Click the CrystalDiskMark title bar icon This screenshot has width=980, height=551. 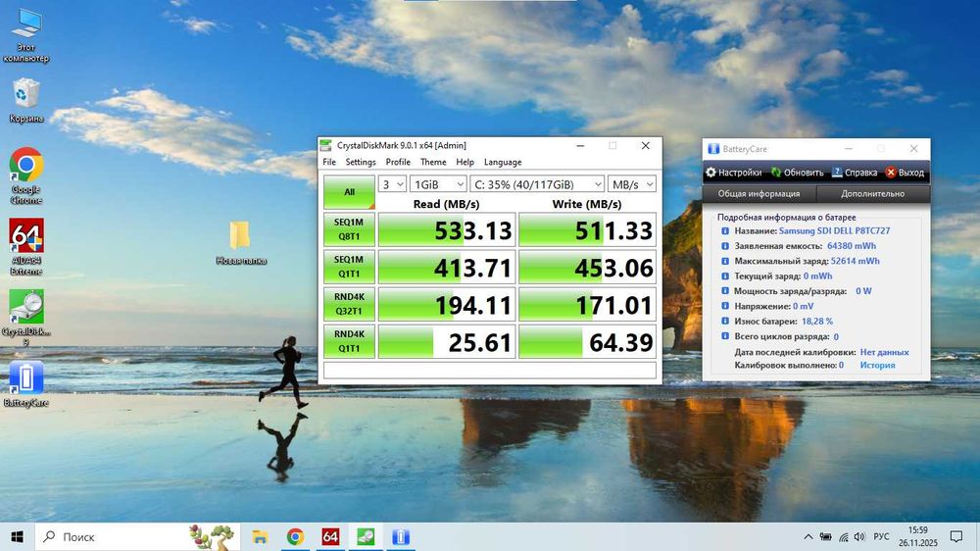(325, 146)
